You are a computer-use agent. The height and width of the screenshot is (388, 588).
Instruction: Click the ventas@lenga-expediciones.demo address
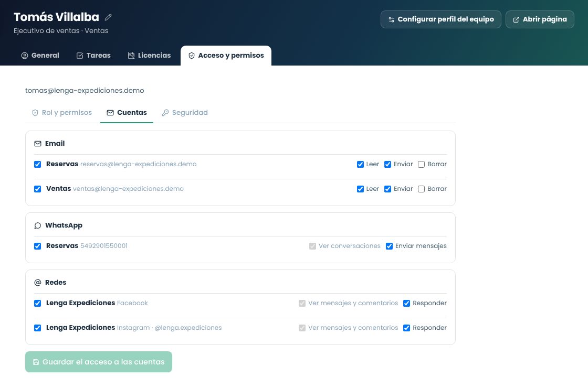pos(128,189)
